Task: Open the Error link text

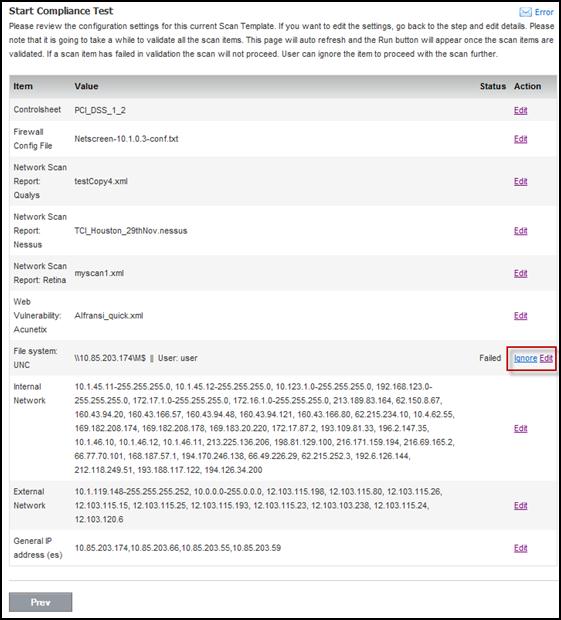Action: [544, 12]
